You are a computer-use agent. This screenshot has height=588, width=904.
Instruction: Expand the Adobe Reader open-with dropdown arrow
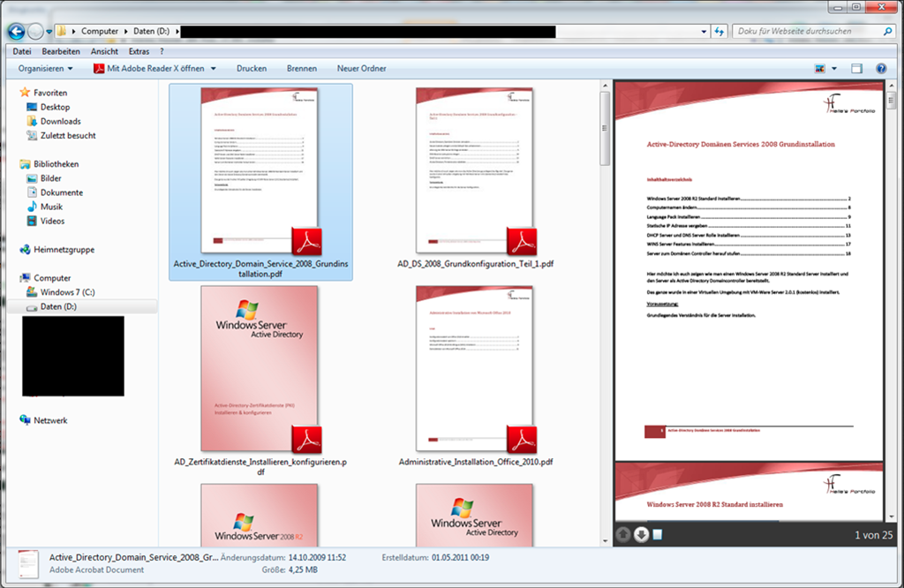pyautogui.click(x=214, y=69)
